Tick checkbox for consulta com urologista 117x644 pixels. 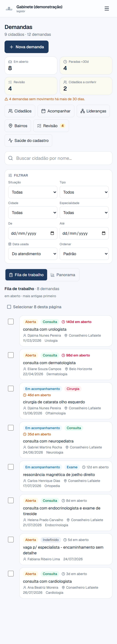click(x=11, y=321)
